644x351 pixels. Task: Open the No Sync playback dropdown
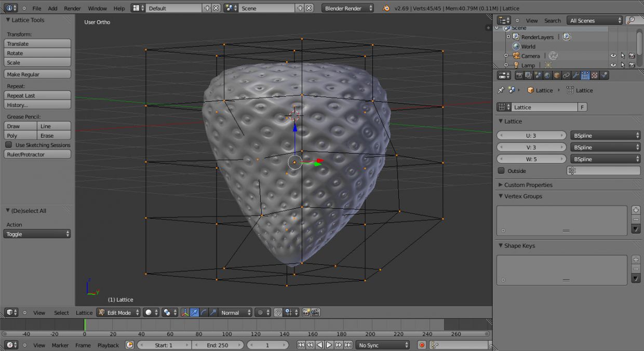[x=383, y=345]
